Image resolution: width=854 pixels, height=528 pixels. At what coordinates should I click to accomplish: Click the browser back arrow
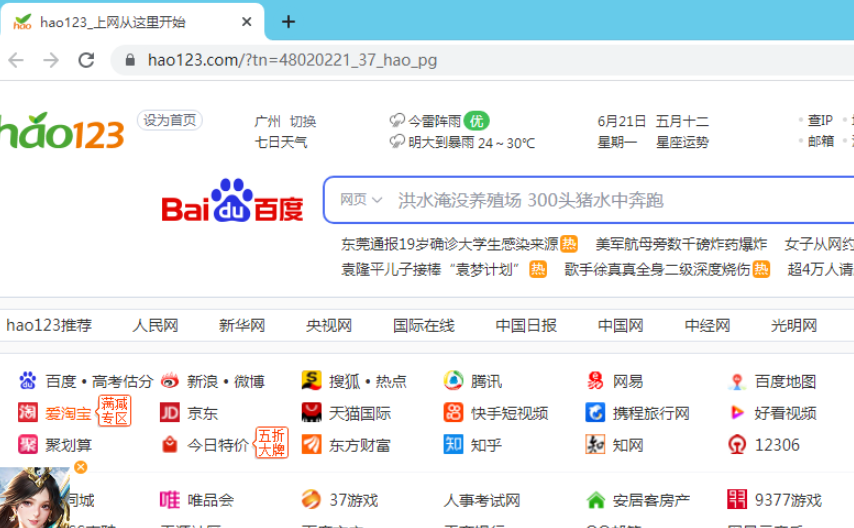pyautogui.click(x=16, y=60)
